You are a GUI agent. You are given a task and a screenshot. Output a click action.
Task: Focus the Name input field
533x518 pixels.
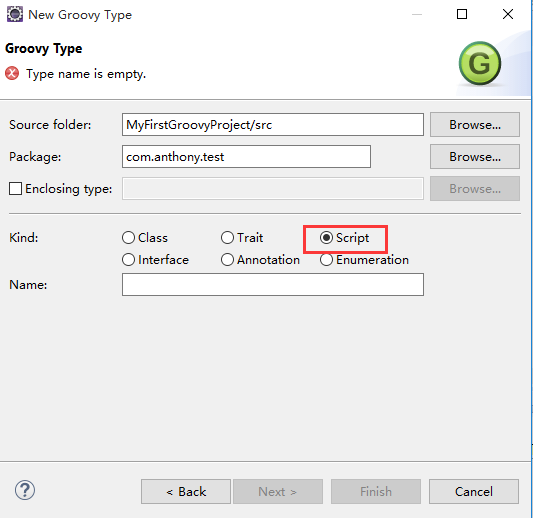273,284
